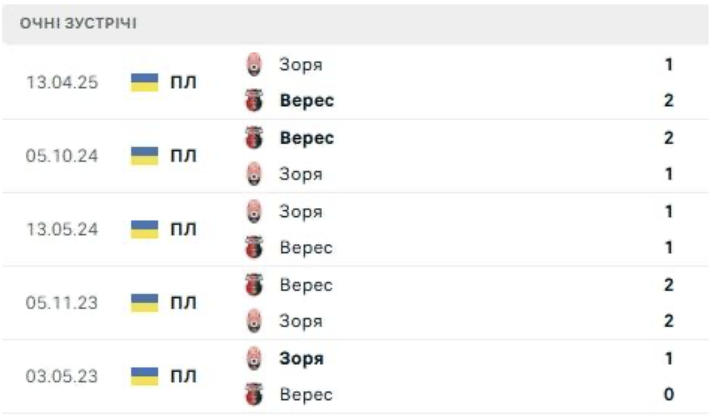Click ПЛ league label for 05.11.23 match
This screenshot has width=710, height=418.
pyautogui.click(x=184, y=303)
